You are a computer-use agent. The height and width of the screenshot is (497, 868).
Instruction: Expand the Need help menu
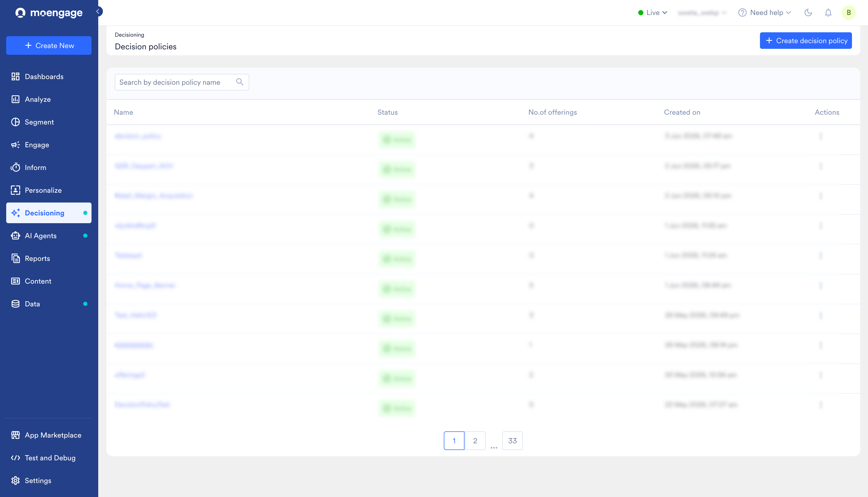(765, 13)
